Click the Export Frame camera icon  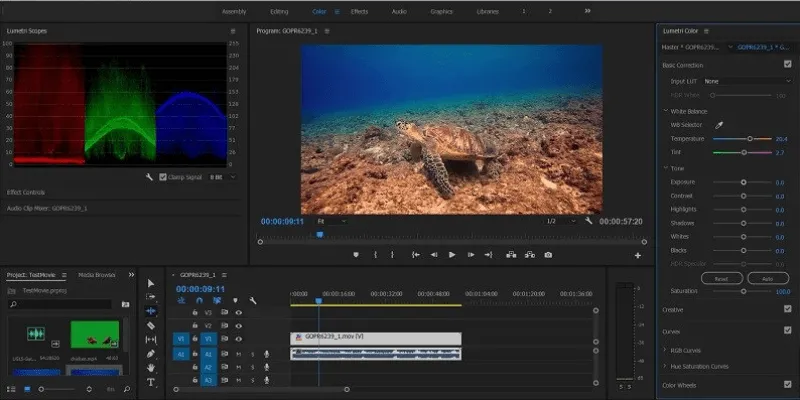click(548, 255)
